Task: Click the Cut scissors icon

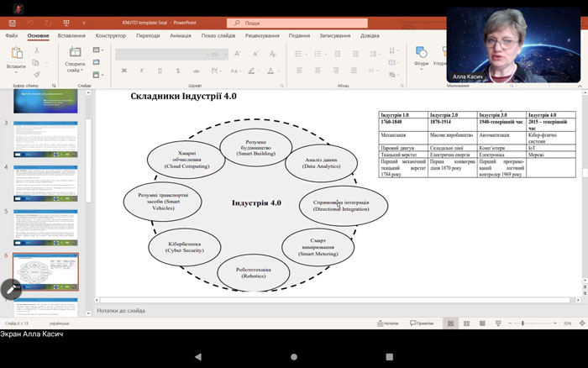Action: [37, 51]
